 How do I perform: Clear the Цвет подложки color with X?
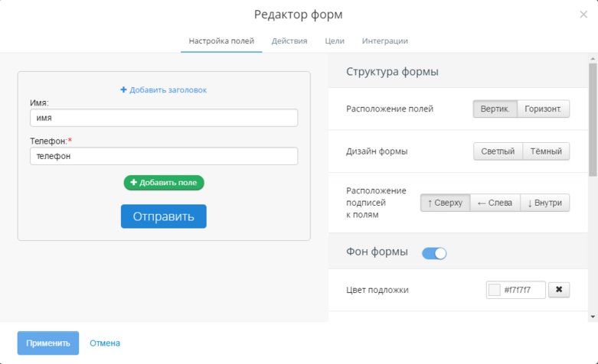(x=559, y=289)
